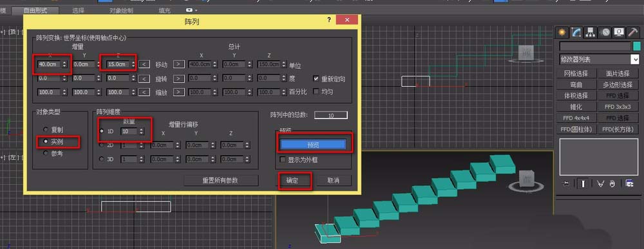Apply the 多边形选择 modifier button
The image size is (644, 249).
point(618,84)
